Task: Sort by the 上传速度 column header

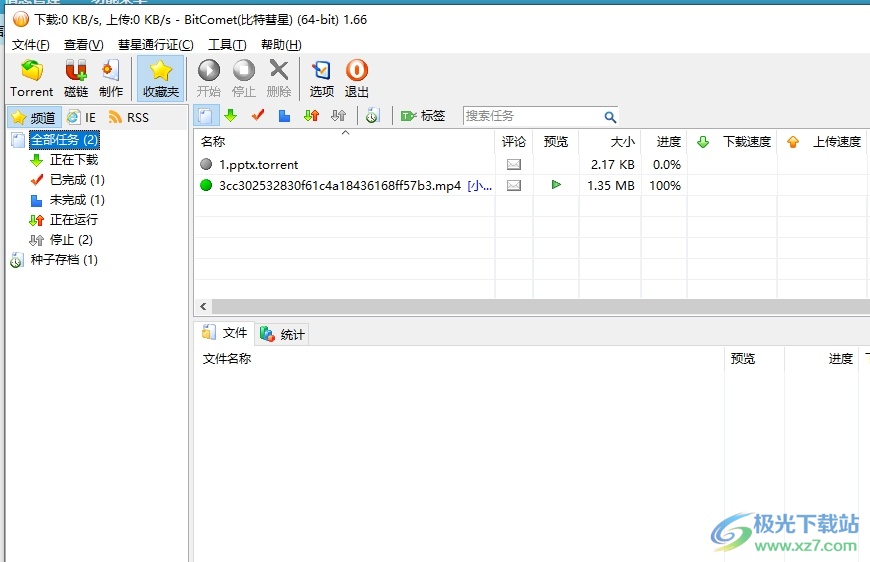Action: pyautogui.click(x=823, y=142)
